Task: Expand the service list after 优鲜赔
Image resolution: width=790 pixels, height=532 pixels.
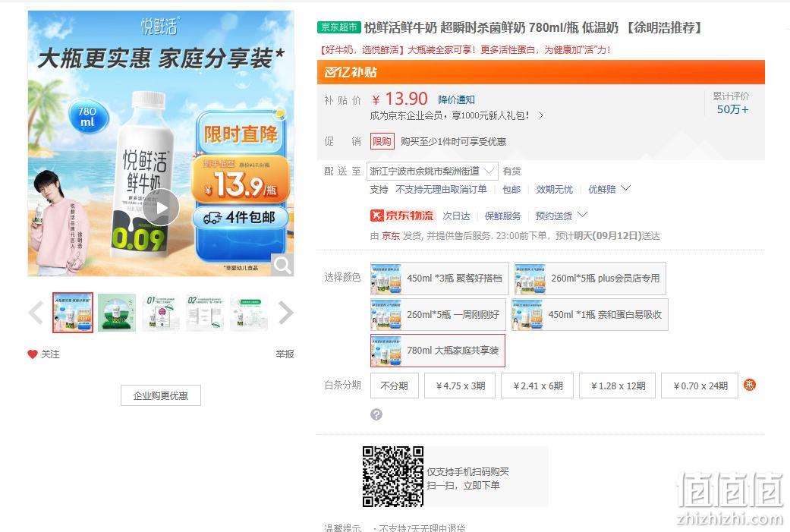Action: pyautogui.click(x=626, y=188)
